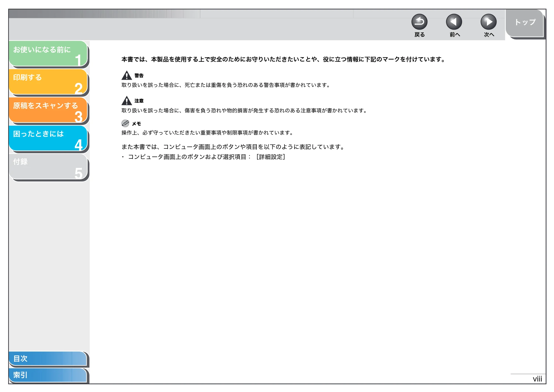Click the page number viii
This screenshot has width=554, height=392.
[x=537, y=379]
